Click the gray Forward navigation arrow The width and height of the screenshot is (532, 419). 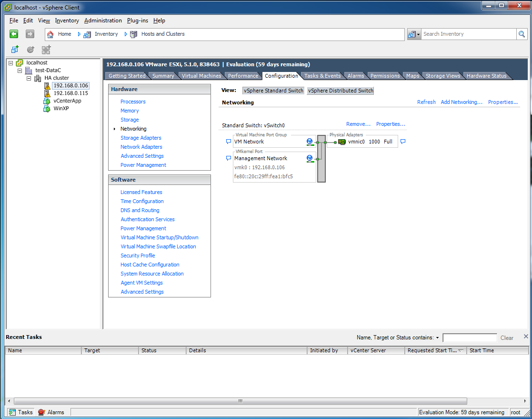pos(30,34)
